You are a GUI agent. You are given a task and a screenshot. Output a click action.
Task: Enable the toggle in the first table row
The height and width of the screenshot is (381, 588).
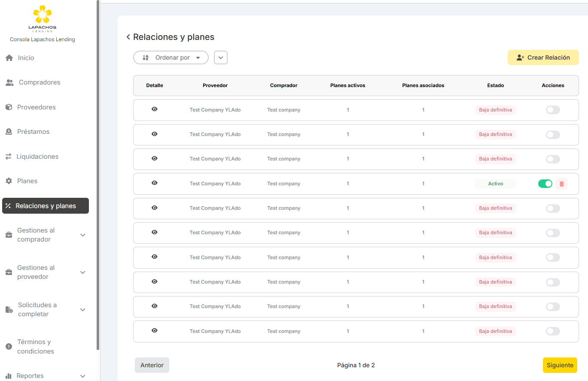click(x=553, y=110)
